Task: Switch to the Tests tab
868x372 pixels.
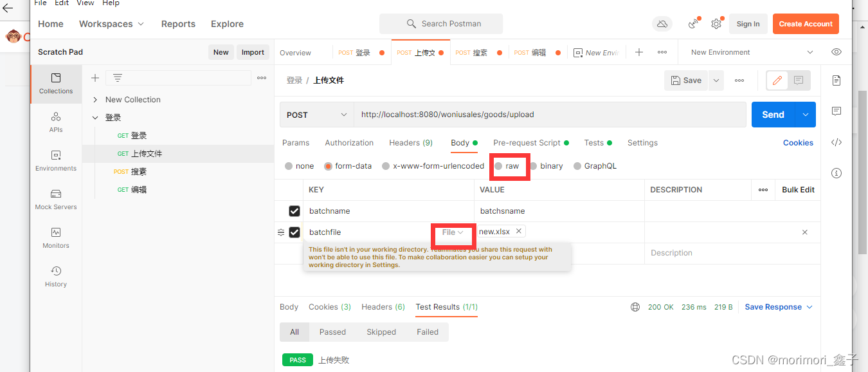Action: (x=598, y=143)
